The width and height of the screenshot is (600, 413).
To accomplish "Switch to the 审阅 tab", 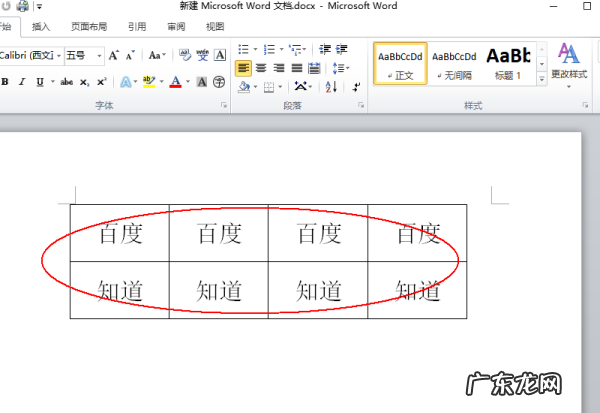I will point(176,27).
